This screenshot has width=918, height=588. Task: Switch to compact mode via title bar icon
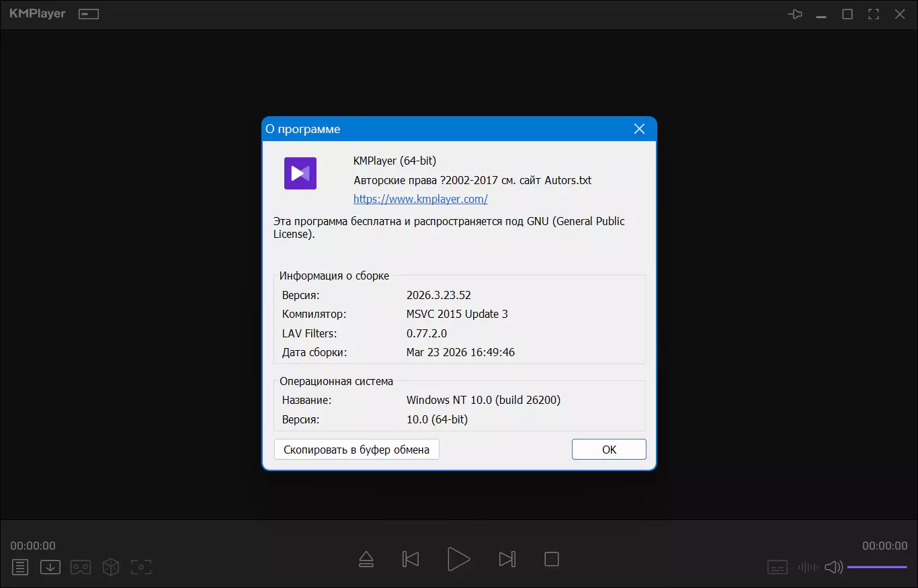[89, 14]
